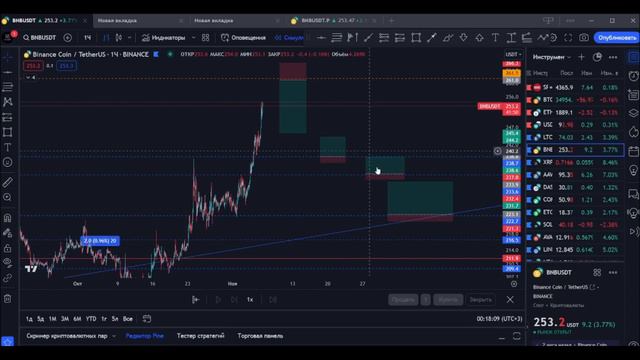This screenshot has height=360, width=640.
Task: Open the watchlist advanced view pie icon
Action: (597, 57)
